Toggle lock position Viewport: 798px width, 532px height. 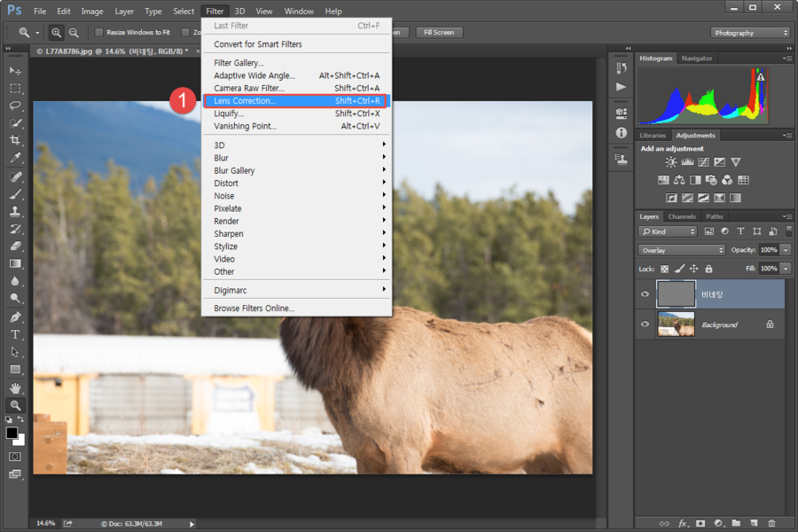point(693,269)
